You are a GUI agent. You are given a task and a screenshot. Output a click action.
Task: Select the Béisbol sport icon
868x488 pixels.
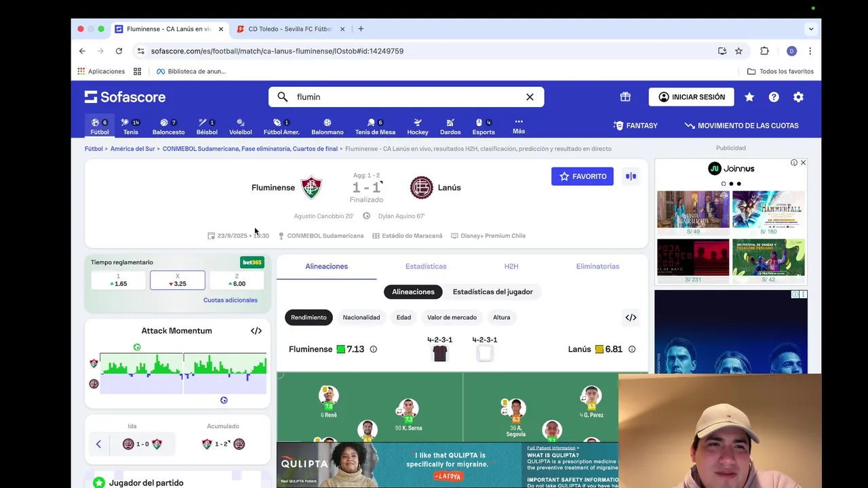(207, 126)
